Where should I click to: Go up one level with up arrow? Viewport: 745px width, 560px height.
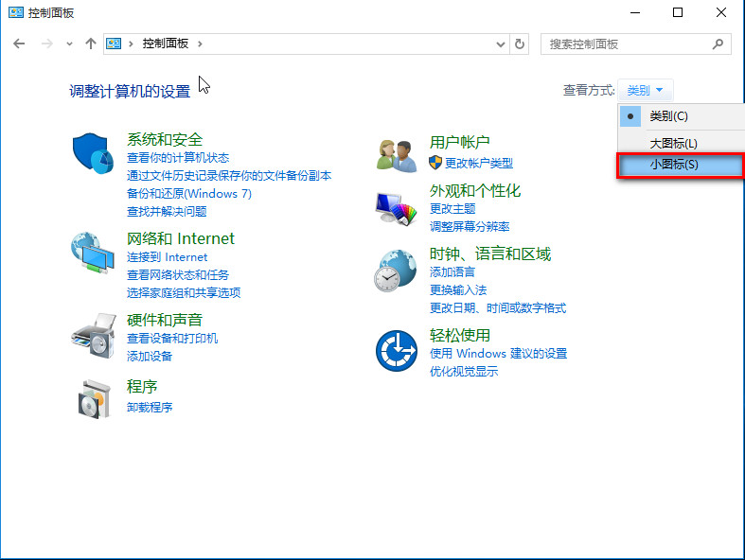tap(90, 44)
